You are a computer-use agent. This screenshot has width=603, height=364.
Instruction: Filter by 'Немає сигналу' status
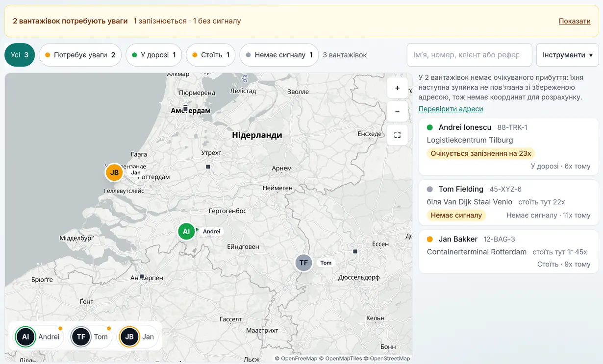(x=279, y=55)
